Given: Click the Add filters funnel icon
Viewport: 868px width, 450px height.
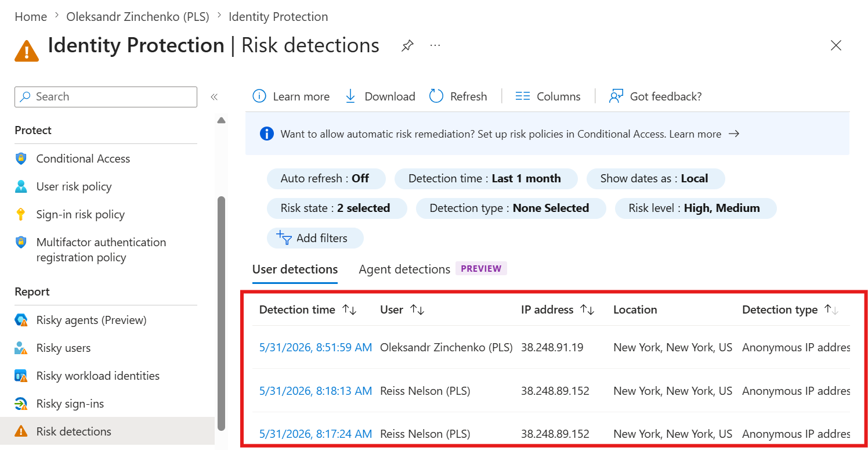Looking at the screenshot, I should [x=284, y=238].
